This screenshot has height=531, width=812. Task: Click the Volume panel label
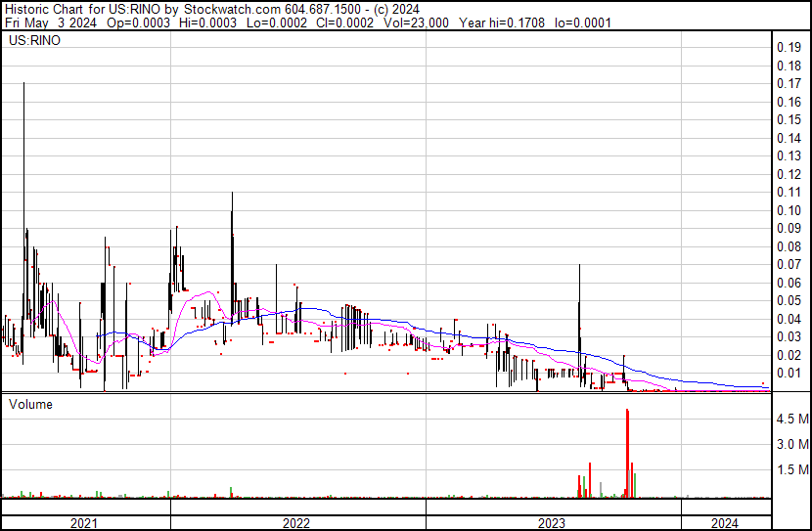click(30, 404)
